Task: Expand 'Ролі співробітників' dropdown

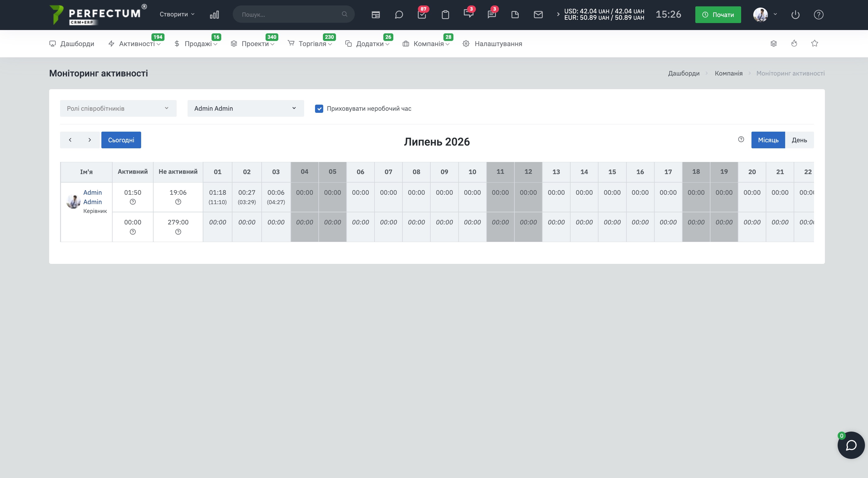Action: pos(118,108)
